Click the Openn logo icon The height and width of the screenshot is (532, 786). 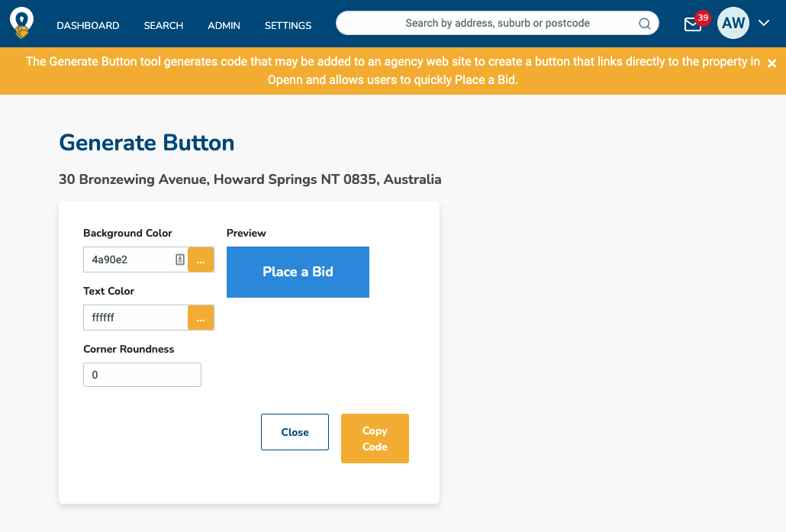point(21,23)
